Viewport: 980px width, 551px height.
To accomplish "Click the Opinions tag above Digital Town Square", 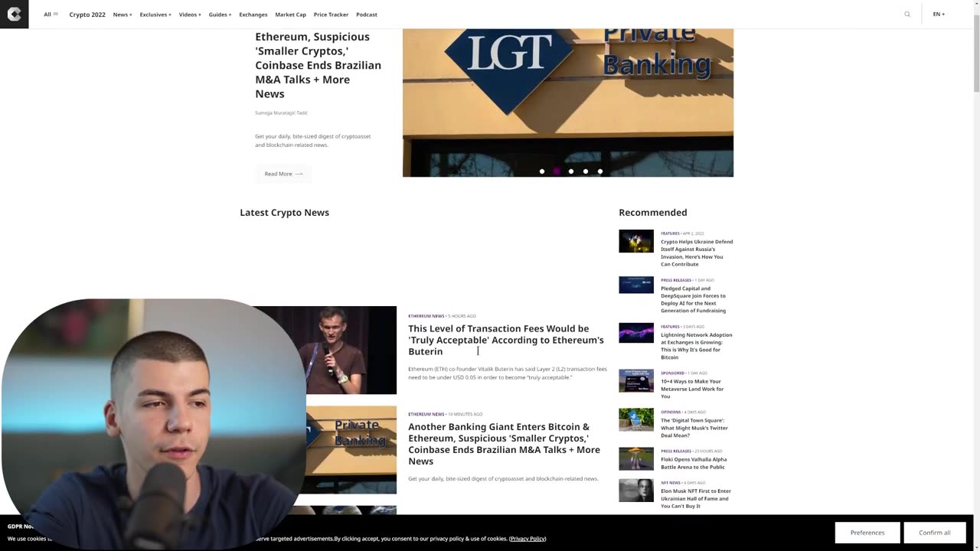I will click(x=671, y=412).
